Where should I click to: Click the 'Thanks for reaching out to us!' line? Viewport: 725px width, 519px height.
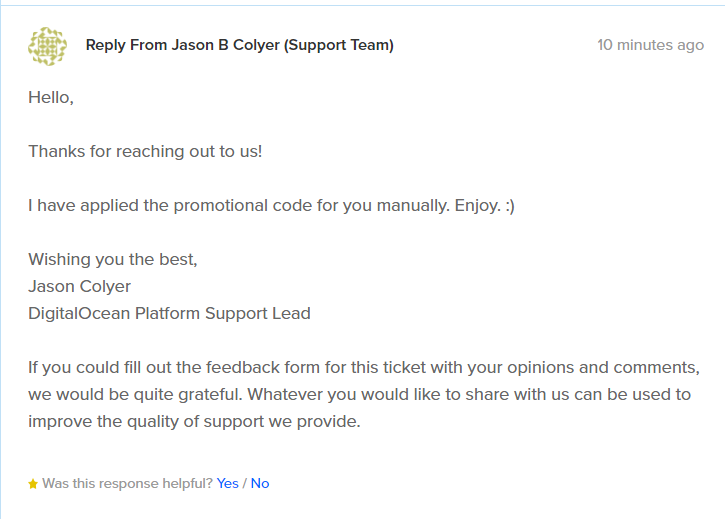145,151
